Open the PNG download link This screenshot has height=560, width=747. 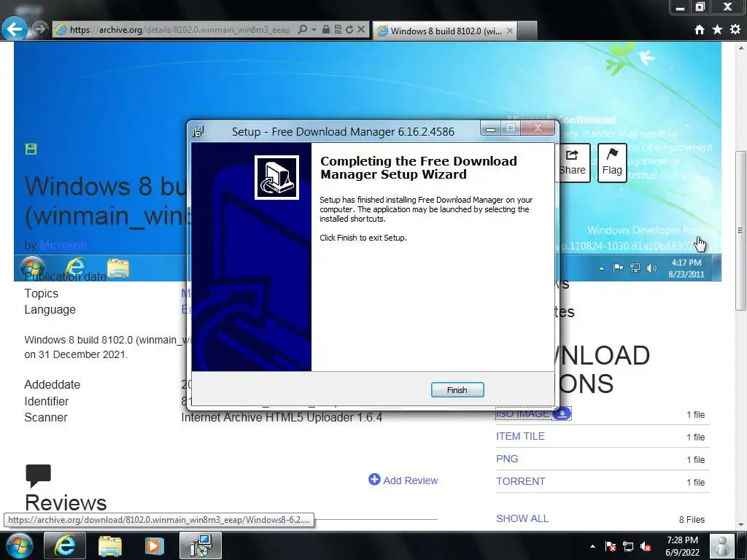click(x=507, y=459)
